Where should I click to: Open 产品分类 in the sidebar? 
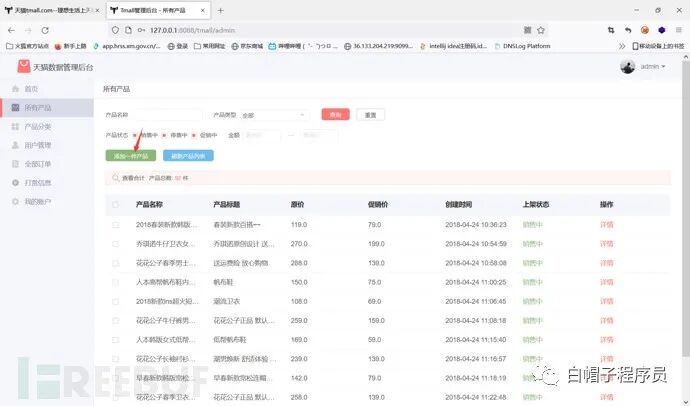[38, 127]
